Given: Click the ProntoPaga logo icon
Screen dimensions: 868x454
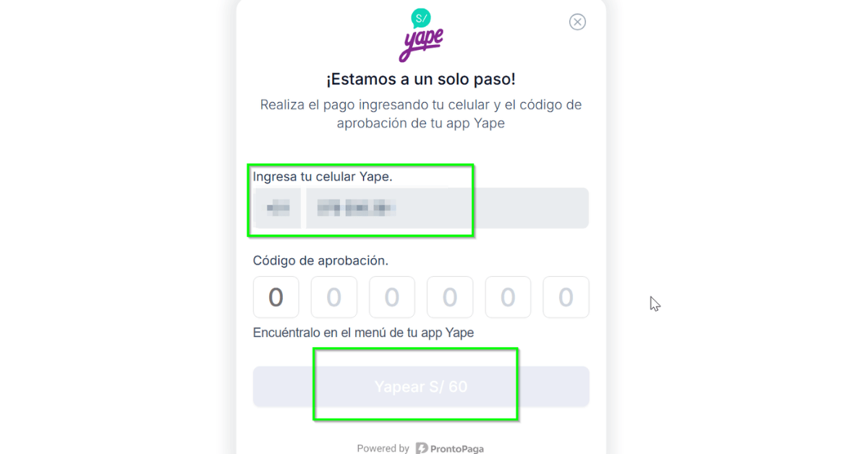Looking at the screenshot, I should click(422, 448).
